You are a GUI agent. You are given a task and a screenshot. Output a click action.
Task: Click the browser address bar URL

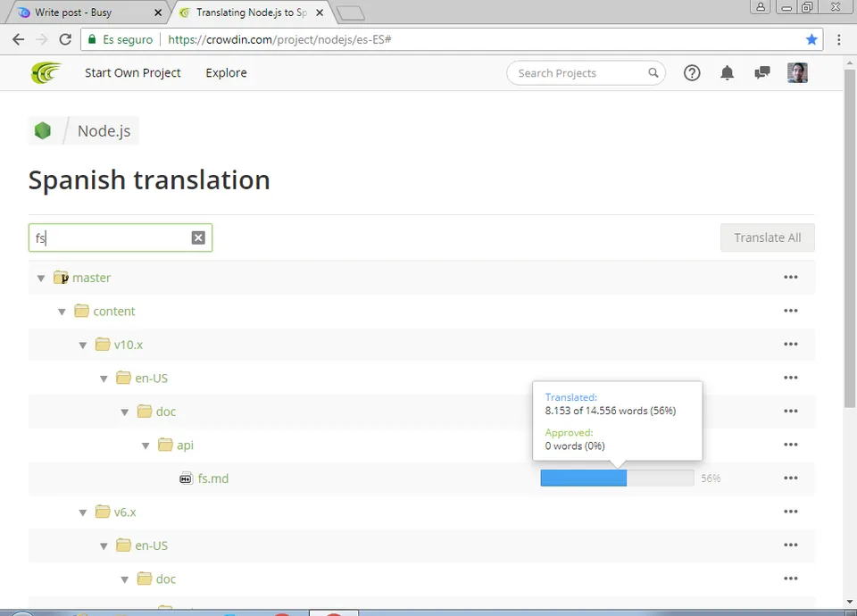279,39
